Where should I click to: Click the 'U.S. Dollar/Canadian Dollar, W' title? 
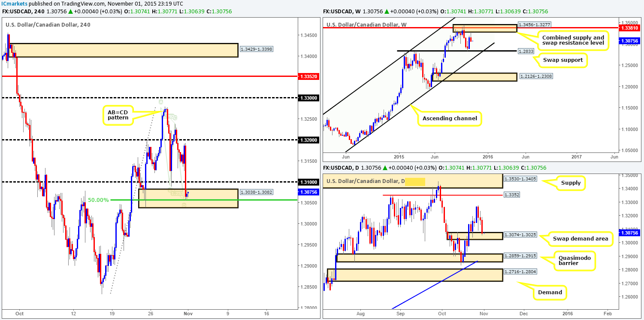tap(367, 24)
